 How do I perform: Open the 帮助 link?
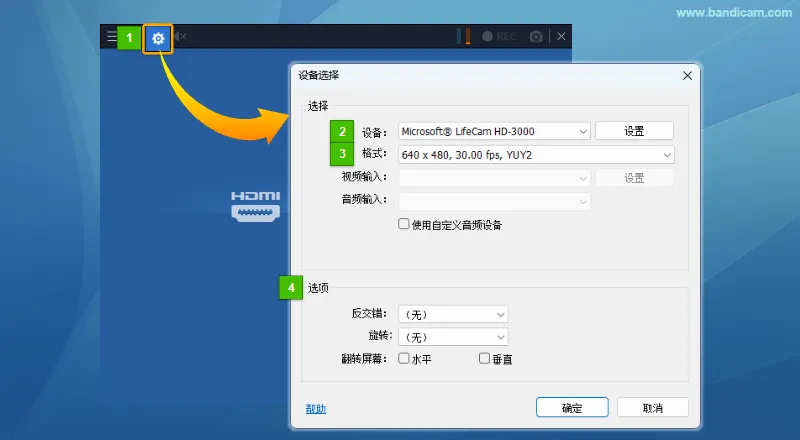(316, 409)
